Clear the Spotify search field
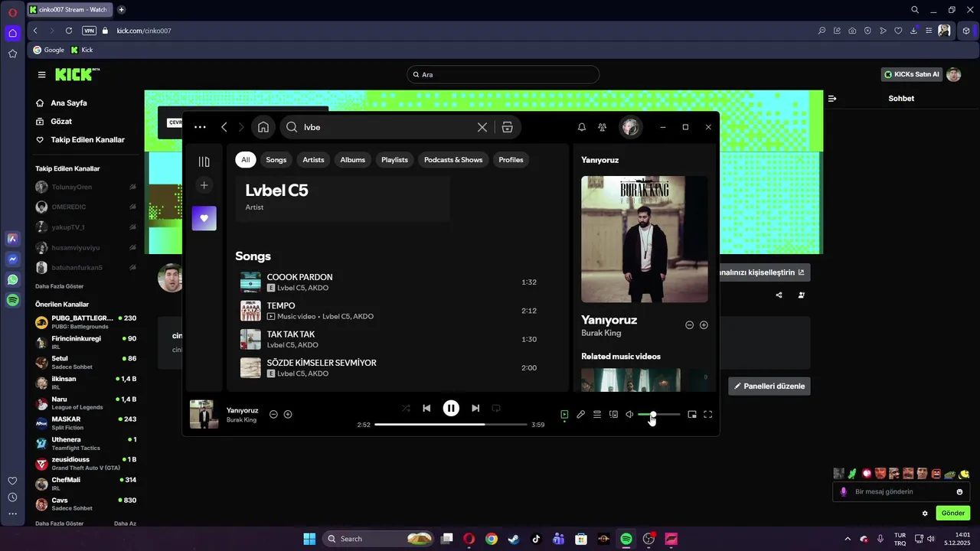 coord(482,127)
